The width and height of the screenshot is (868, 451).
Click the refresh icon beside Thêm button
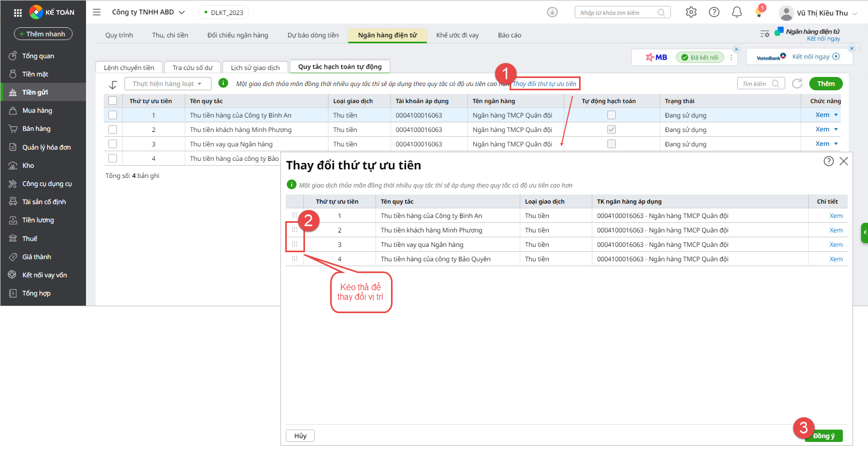pyautogui.click(x=797, y=83)
